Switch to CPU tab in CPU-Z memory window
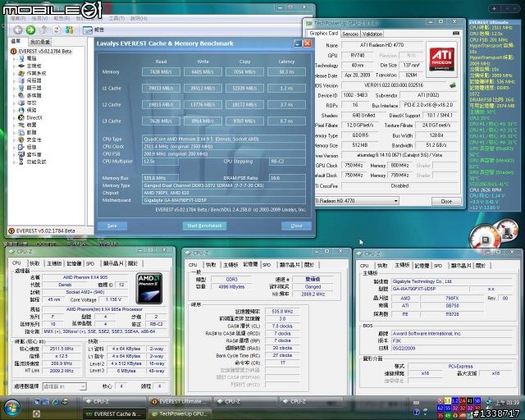Viewport: 525px width, 420px height. (x=193, y=265)
